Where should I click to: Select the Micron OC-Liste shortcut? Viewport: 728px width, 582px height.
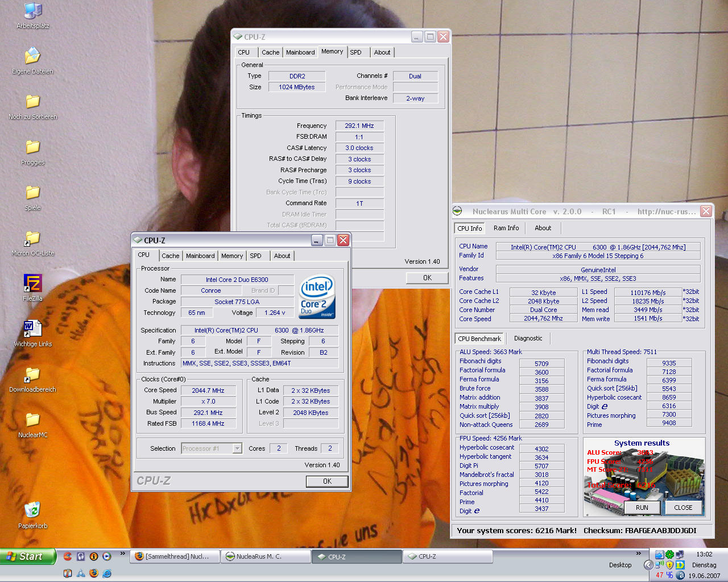[x=32, y=243]
